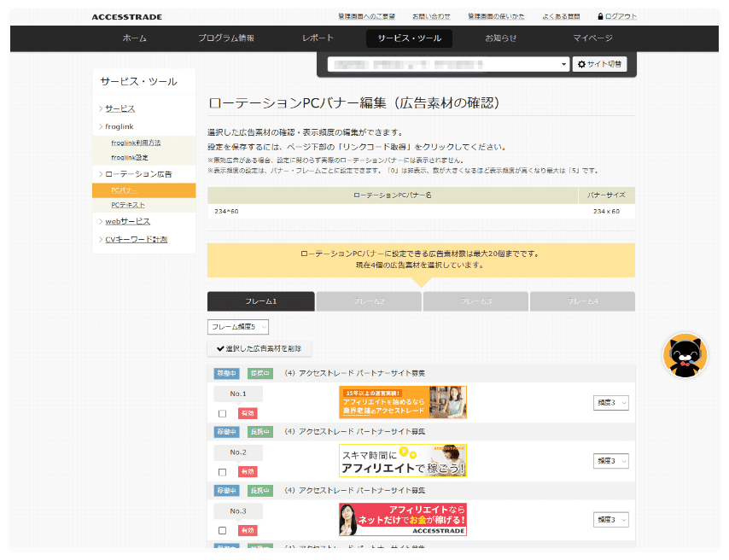The width and height of the screenshot is (729, 560).
Task: Click the サイト切替 button
Action: [600, 64]
